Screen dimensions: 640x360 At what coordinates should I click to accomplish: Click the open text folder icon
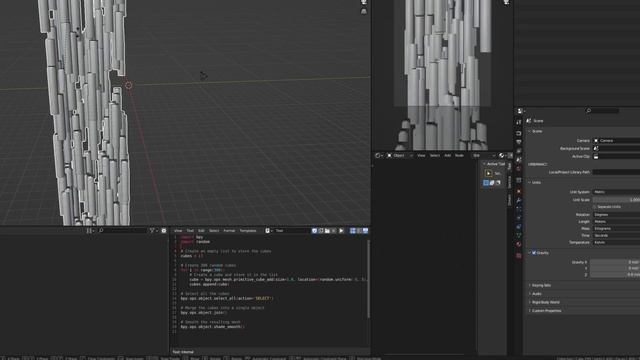tap(327, 231)
